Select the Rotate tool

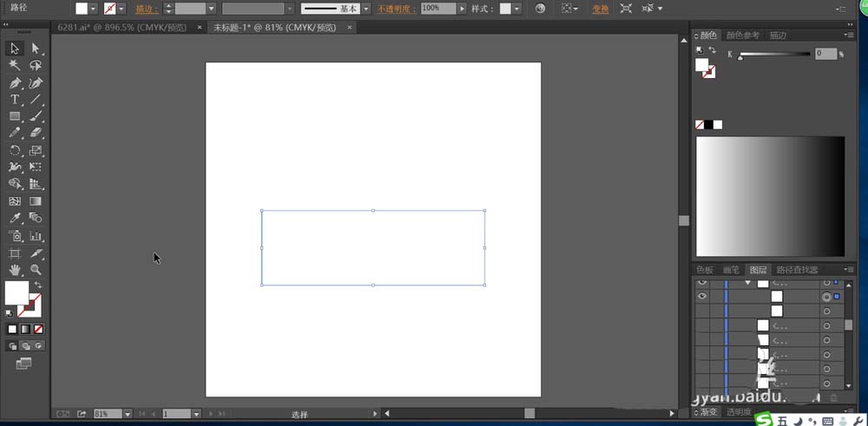15,150
